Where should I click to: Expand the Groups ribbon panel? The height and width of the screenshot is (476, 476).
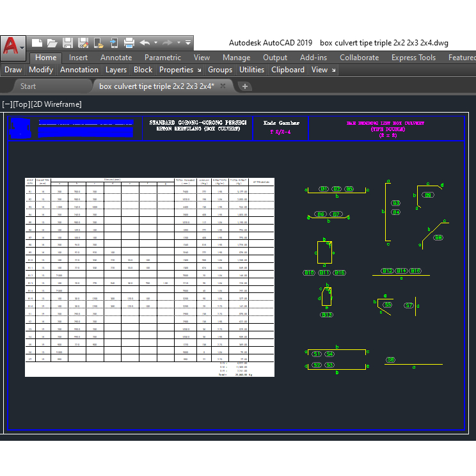[220, 70]
